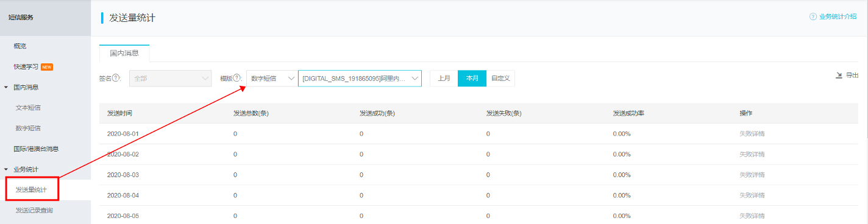
Task: Click the 发送失败(条) column header
Action: [504, 113]
